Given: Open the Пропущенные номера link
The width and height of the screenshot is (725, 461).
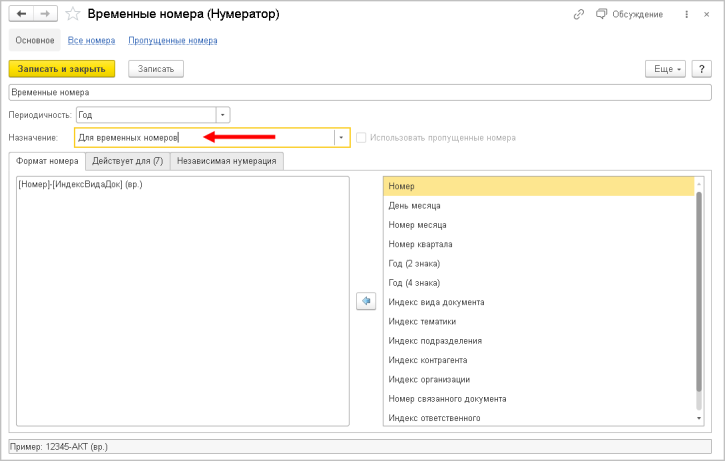Looking at the screenshot, I should click(173, 40).
